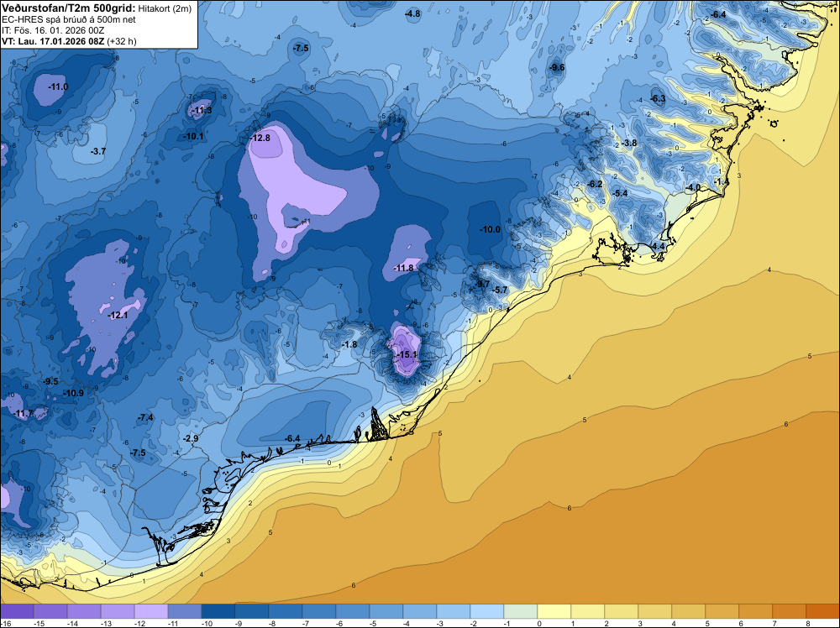Pick legend swatch between -1 and 0
The width and height of the screenshot is (840, 628).
[x=521, y=611]
